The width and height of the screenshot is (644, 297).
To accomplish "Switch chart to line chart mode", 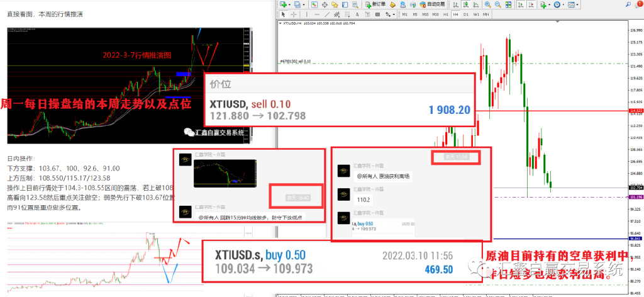I will [x=475, y=4].
